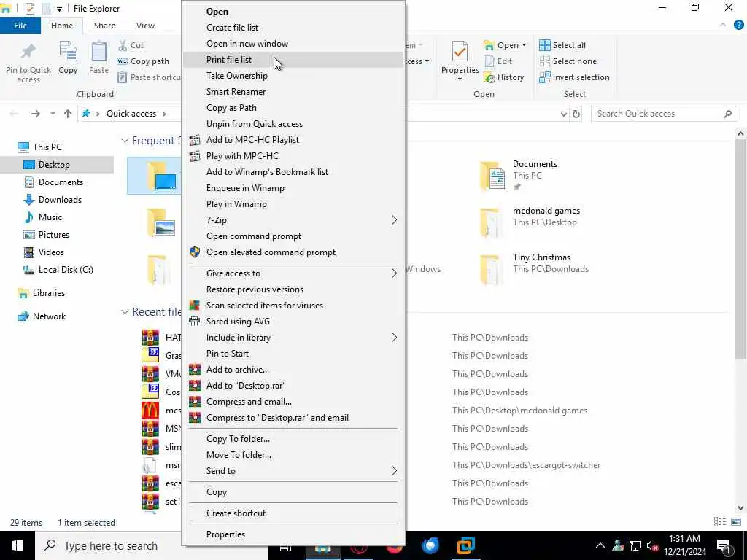
Task: Click the Edit ribbon button
Action: click(x=498, y=61)
